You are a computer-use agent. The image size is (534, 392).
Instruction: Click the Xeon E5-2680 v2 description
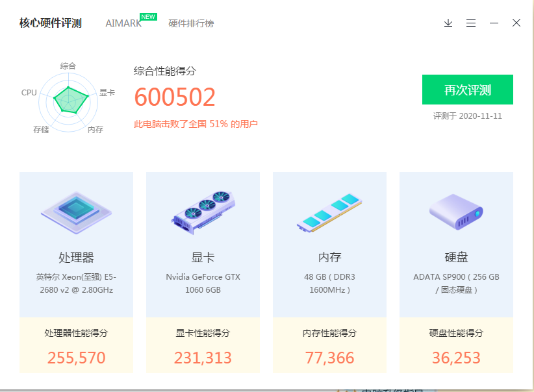(76, 283)
